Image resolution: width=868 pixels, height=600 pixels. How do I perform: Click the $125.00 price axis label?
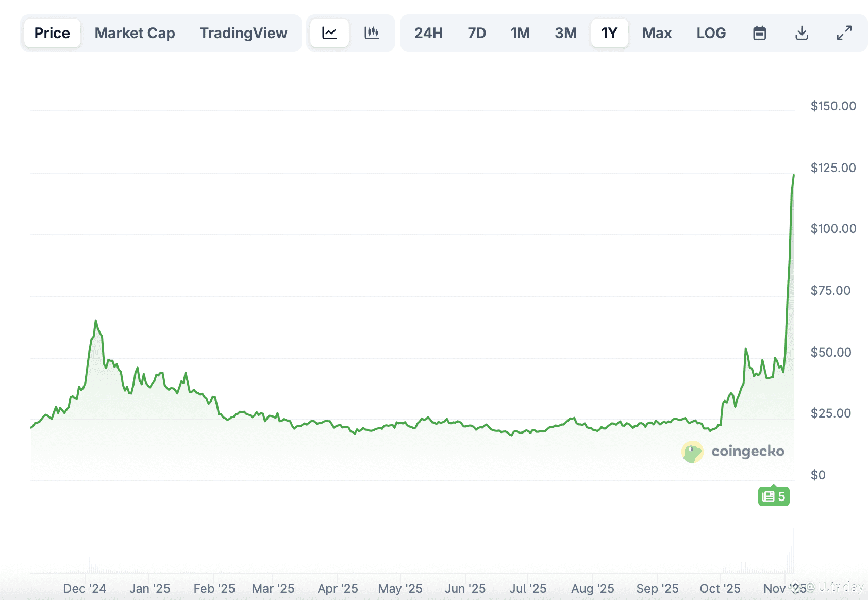(832, 168)
